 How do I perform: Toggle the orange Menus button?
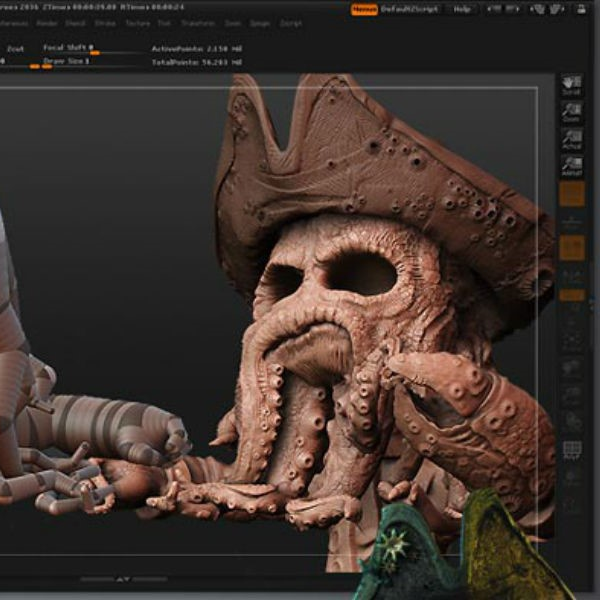point(365,9)
